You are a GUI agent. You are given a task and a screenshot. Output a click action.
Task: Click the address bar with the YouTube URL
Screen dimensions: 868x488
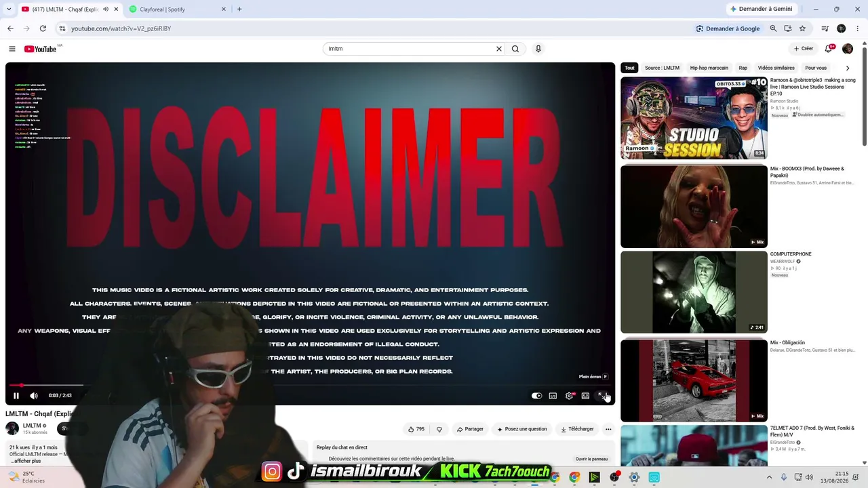click(380, 28)
